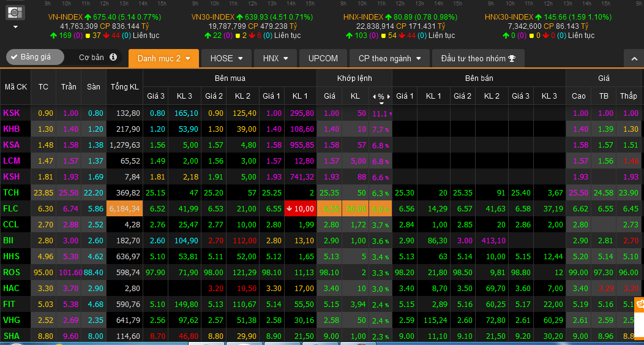Open the HOSE dropdown tab
This screenshot has height=345, width=644.
click(227, 58)
